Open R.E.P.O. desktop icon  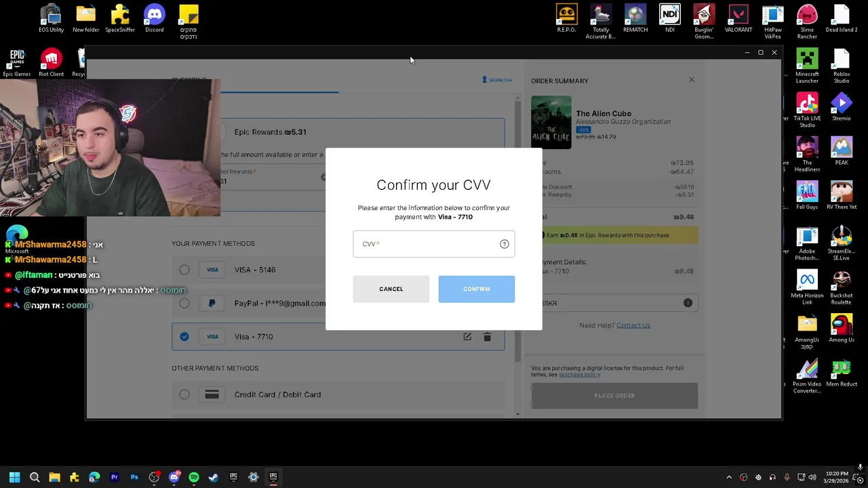click(x=566, y=18)
